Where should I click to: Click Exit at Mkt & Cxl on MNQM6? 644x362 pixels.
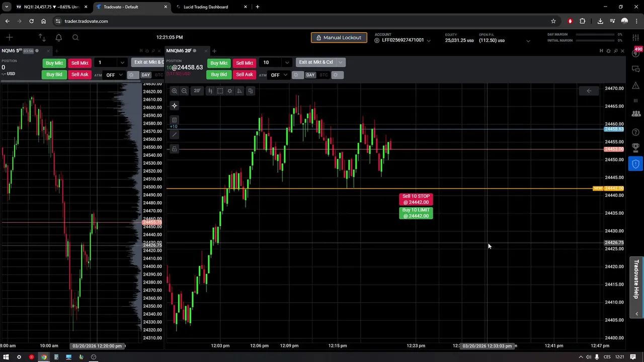pos(316,62)
